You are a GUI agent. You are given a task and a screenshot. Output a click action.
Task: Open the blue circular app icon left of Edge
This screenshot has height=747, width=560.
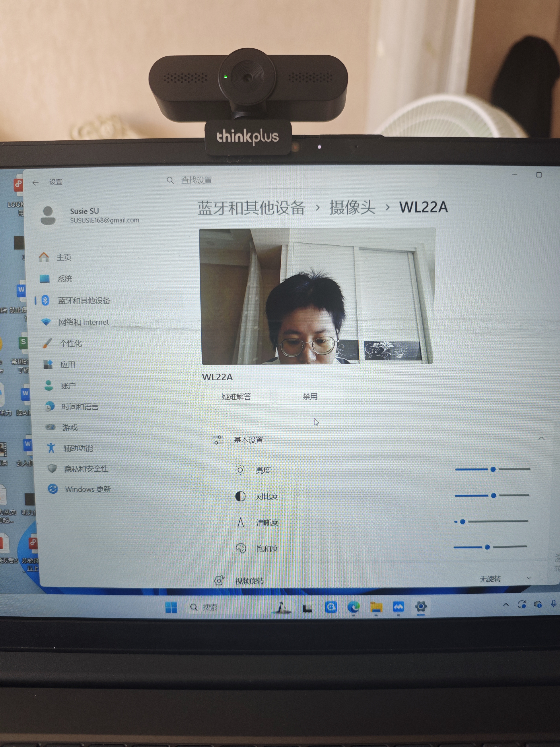331,607
